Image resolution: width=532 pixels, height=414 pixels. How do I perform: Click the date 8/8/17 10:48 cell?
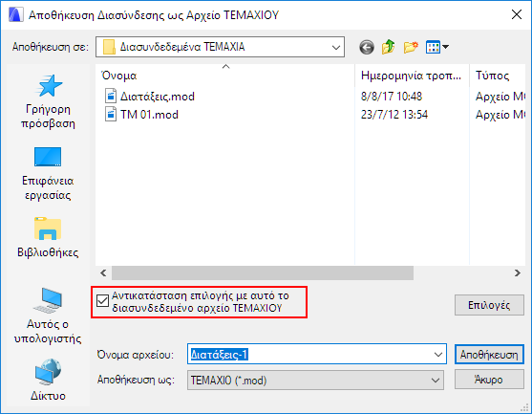(392, 97)
